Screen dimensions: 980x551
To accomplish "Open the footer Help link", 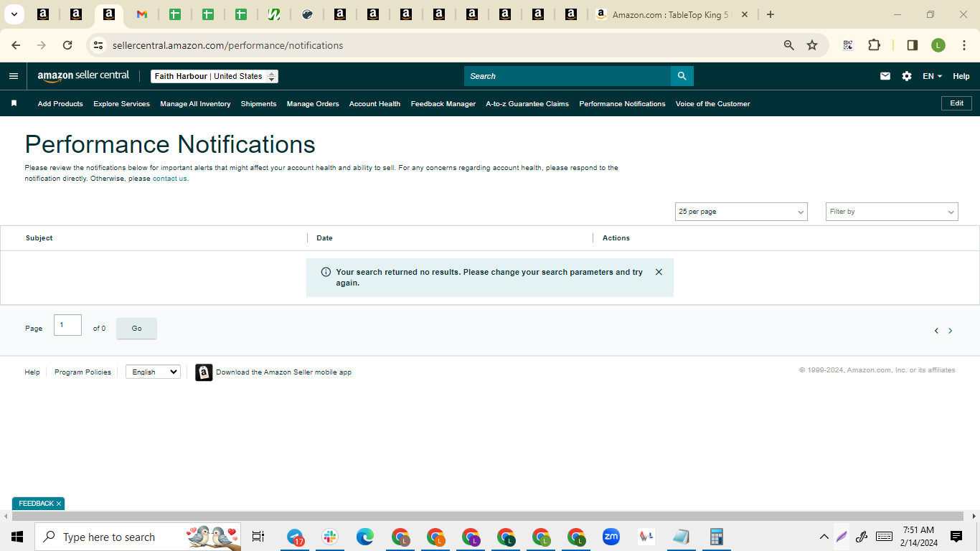I will 32,372.
